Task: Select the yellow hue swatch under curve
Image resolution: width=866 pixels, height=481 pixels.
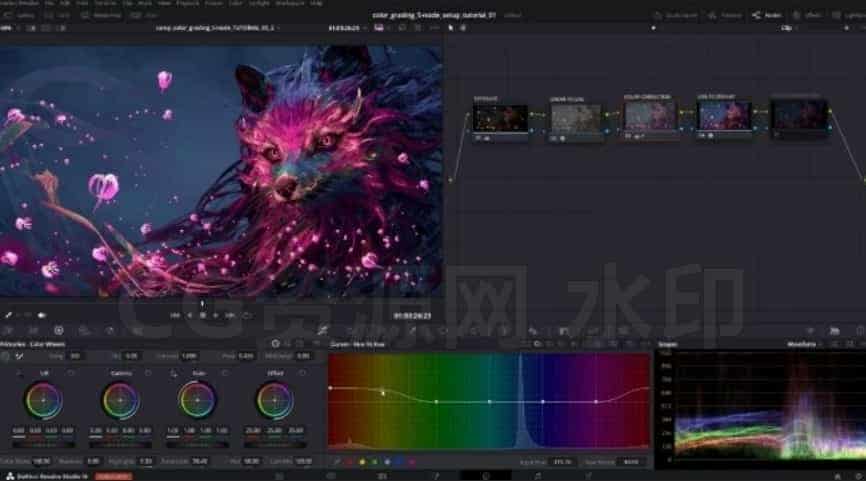Action: (362, 462)
